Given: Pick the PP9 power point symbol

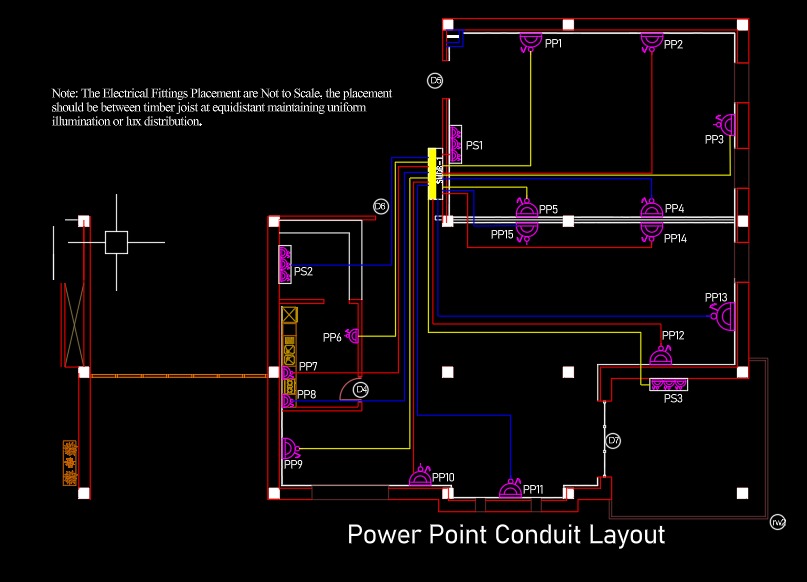Looking at the screenshot, I should pyautogui.click(x=291, y=449).
